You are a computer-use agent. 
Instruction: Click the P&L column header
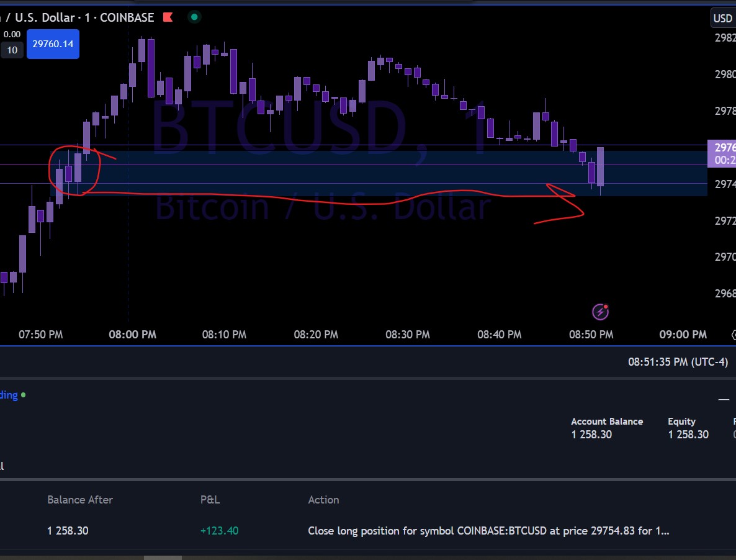210,500
